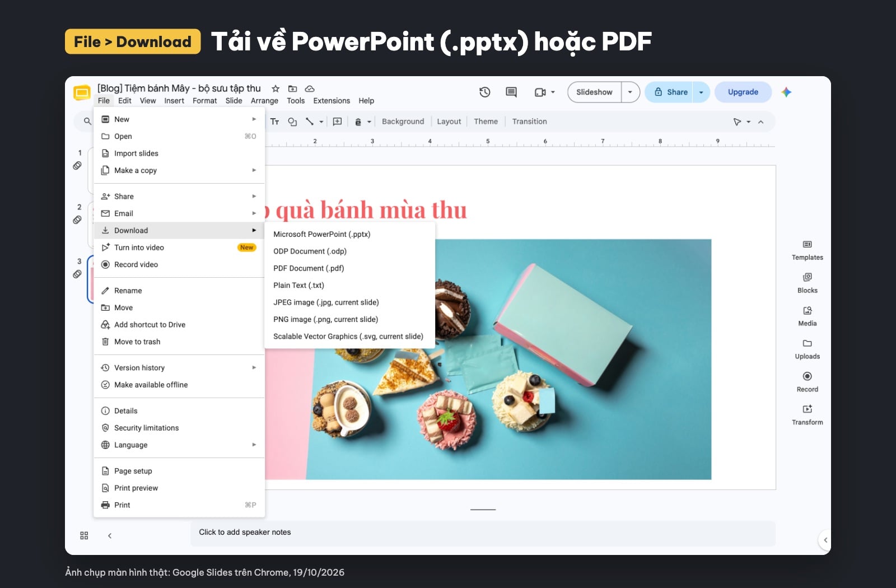This screenshot has height=588, width=896.
Task: Click the Share button
Action: point(669,92)
